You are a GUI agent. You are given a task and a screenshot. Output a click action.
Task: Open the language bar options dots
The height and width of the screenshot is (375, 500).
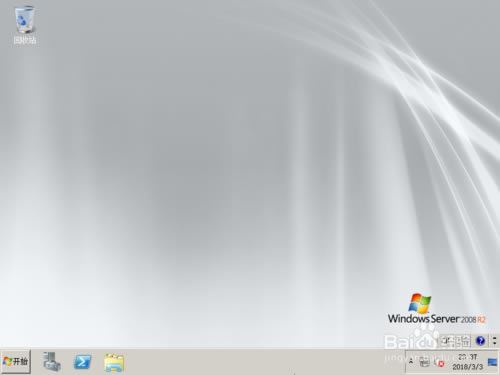494,341
